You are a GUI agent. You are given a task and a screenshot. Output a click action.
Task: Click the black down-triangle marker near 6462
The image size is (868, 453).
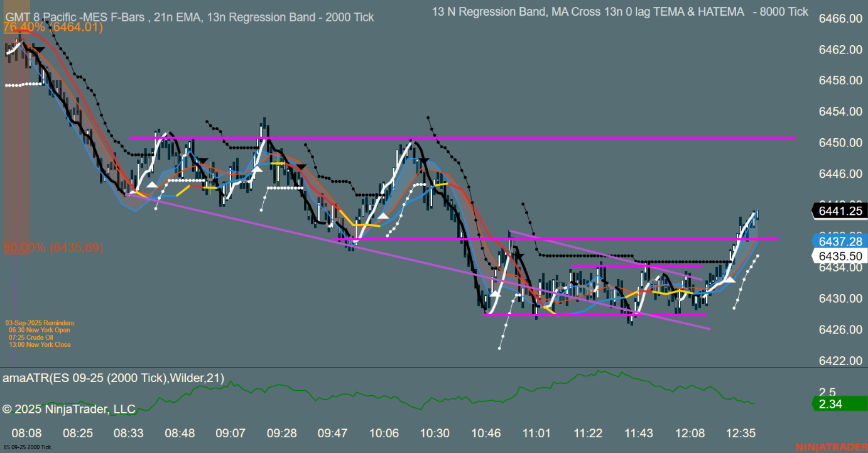point(38,49)
